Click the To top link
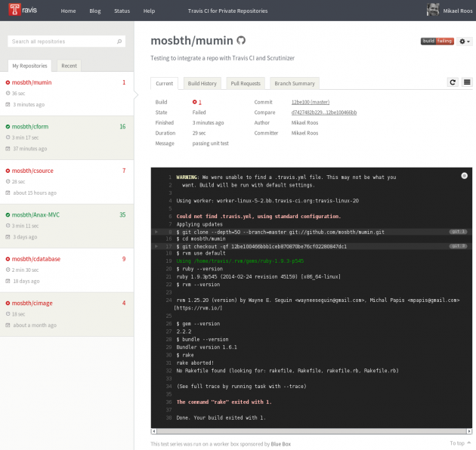The image size is (476, 450). tap(460, 443)
